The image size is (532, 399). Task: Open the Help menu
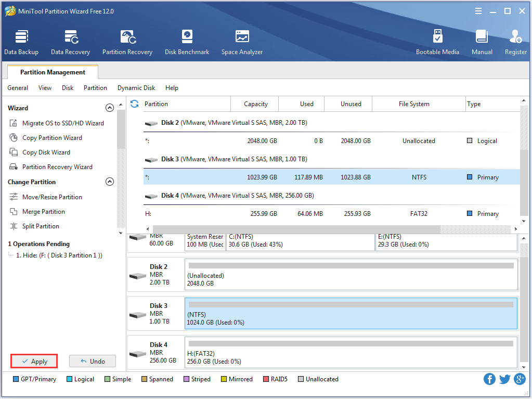172,88
